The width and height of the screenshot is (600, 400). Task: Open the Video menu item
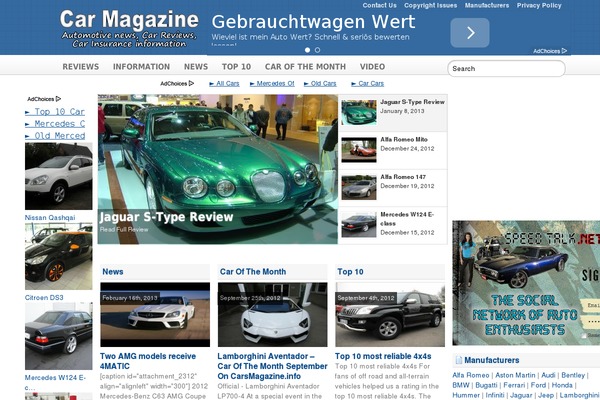click(x=372, y=67)
